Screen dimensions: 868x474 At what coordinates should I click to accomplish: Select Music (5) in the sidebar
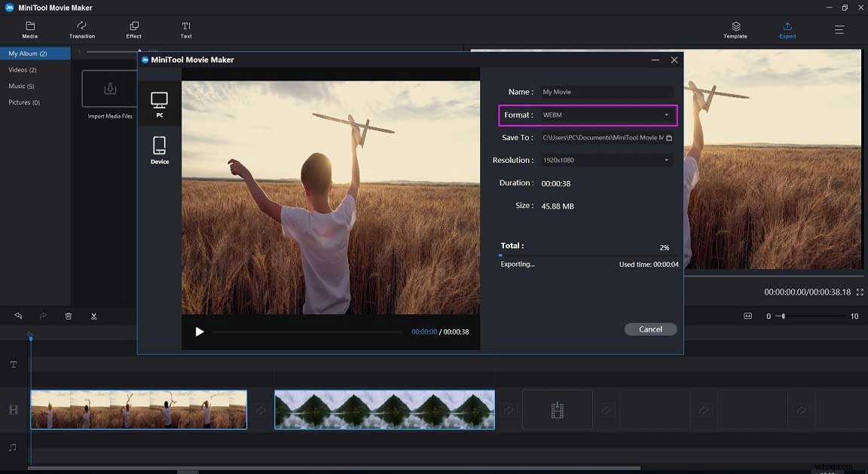tap(23, 86)
